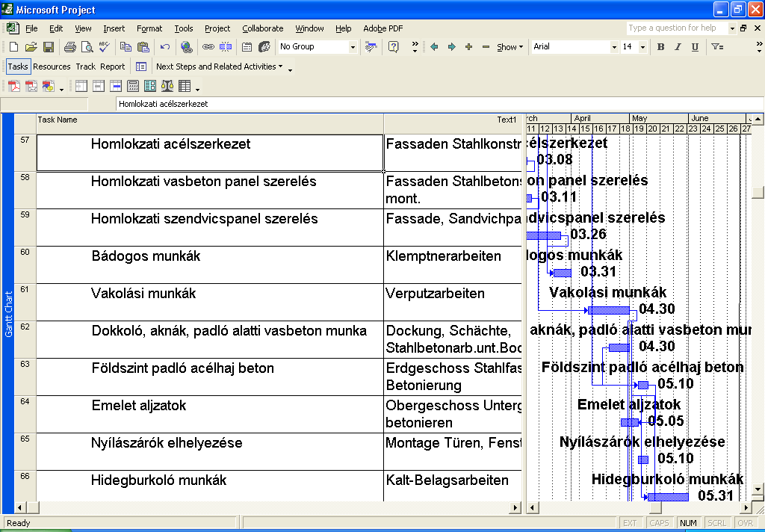The width and height of the screenshot is (765, 532).
Task: Hide subtasks with minus icon
Action: click(486, 47)
